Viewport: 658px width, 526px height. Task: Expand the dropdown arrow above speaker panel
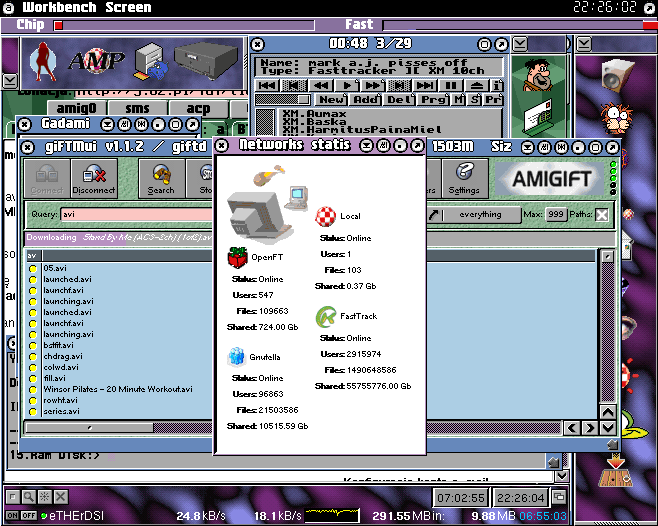pos(584,44)
